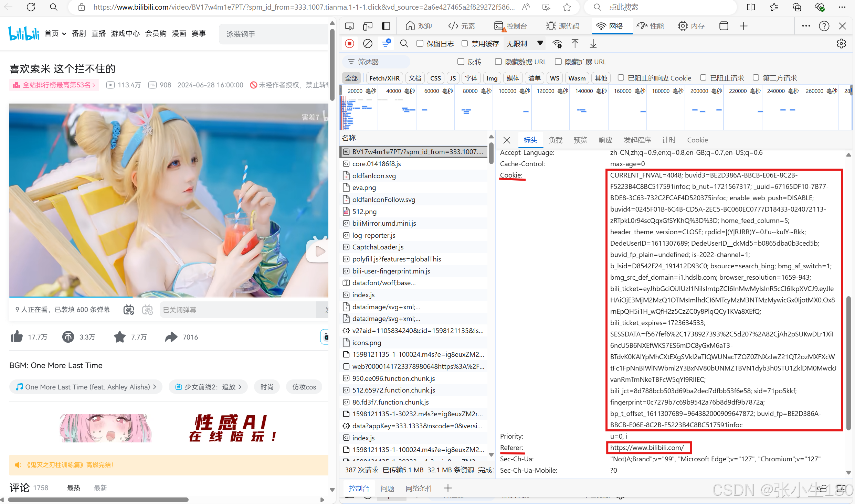The image size is (855, 504).
Task: Open the 负载 request detail tab
Action: (x=555, y=140)
